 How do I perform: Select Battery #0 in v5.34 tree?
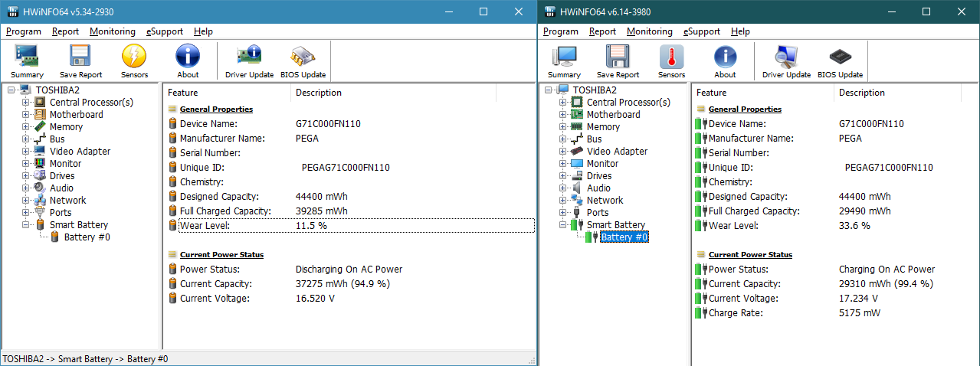(87, 237)
